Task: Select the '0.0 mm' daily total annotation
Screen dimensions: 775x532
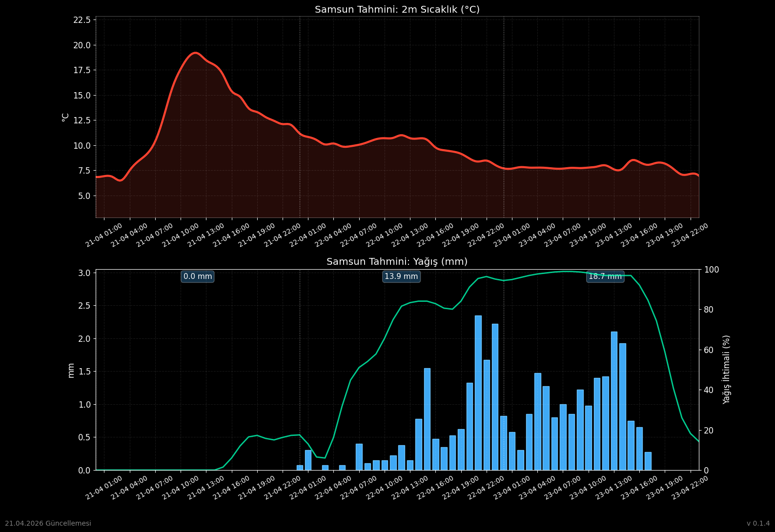Action: coord(198,276)
